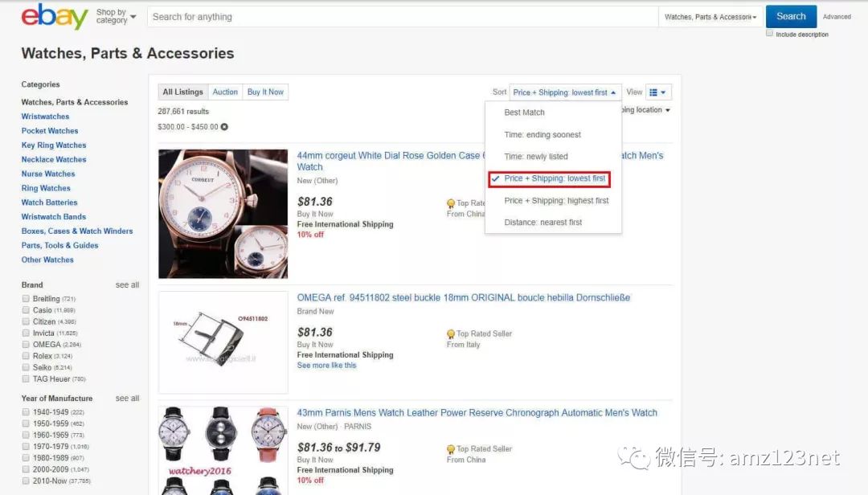This screenshot has width=868, height=495.
Task: Open the list view options icon
Action: click(658, 92)
